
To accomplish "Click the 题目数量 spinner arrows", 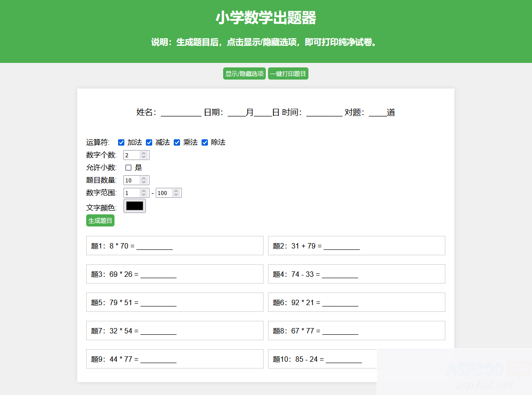I will [144, 180].
